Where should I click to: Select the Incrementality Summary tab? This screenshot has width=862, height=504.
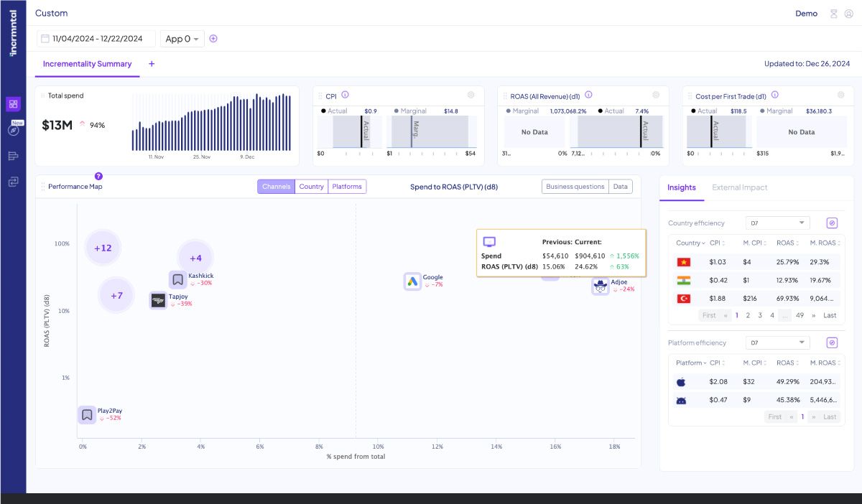point(87,64)
